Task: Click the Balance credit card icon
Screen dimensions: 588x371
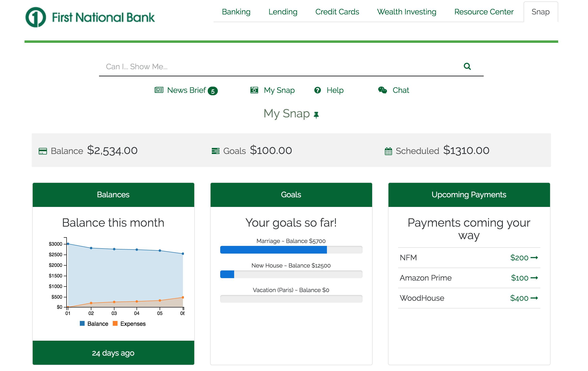Action: pos(43,151)
